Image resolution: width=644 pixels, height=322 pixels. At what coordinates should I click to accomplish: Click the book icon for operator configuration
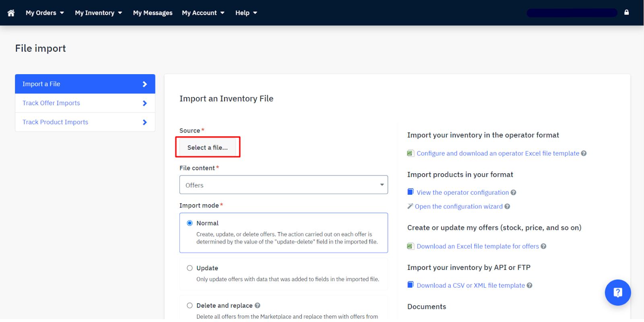[x=411, y=192]
